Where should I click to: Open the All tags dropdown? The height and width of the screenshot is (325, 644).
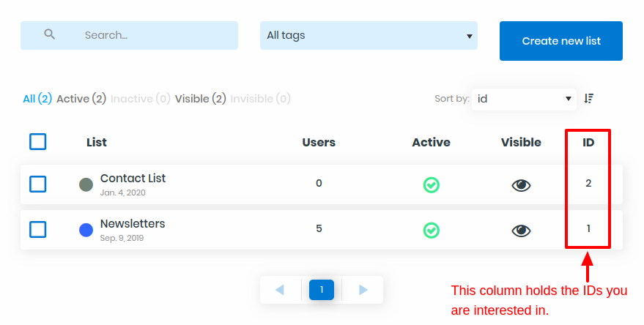tap(369, 35)
